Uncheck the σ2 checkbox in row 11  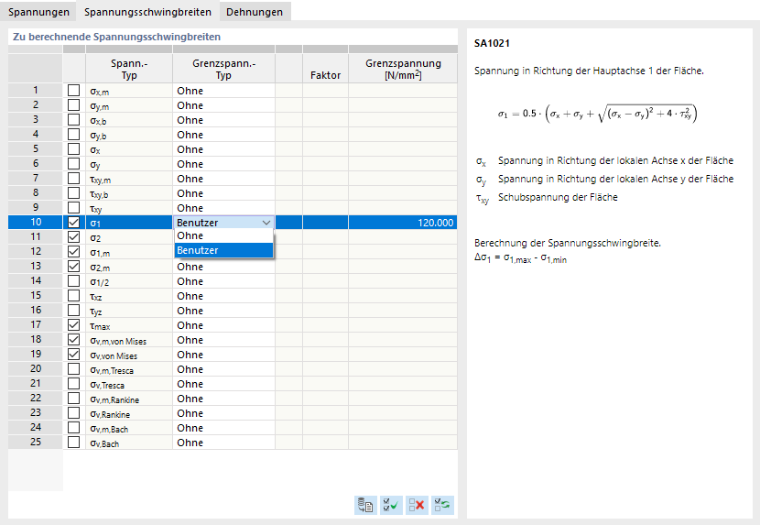point(74,237)
